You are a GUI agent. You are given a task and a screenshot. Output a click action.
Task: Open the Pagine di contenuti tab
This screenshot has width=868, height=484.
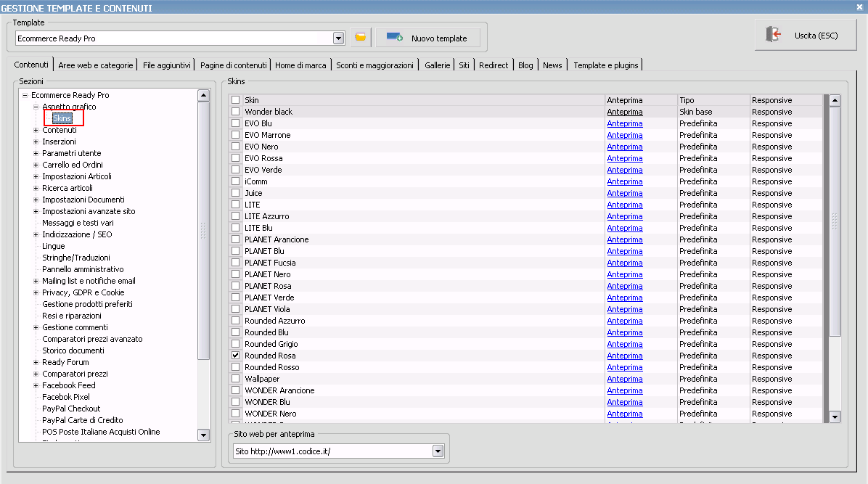pos(234,65)
